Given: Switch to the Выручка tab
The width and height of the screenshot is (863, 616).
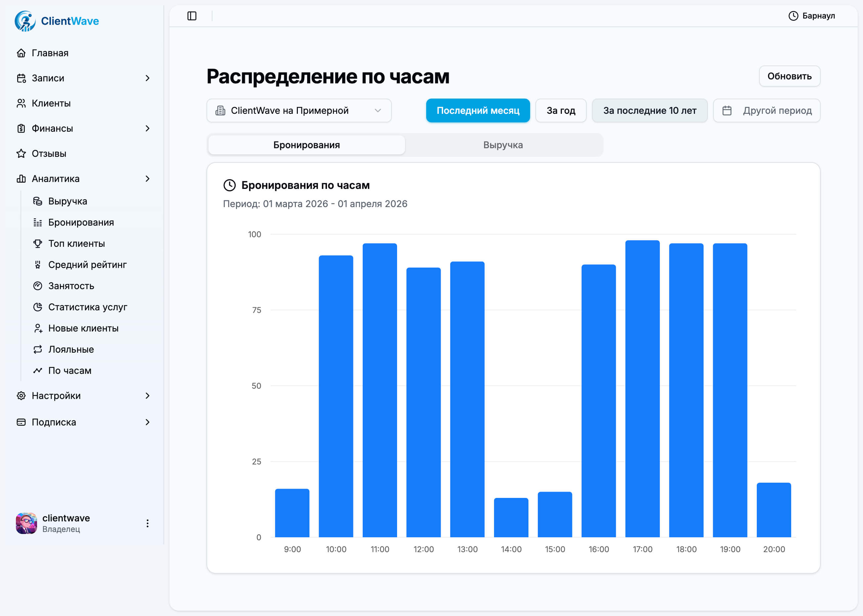Looking at the screenshot, I should click(503, 145).
